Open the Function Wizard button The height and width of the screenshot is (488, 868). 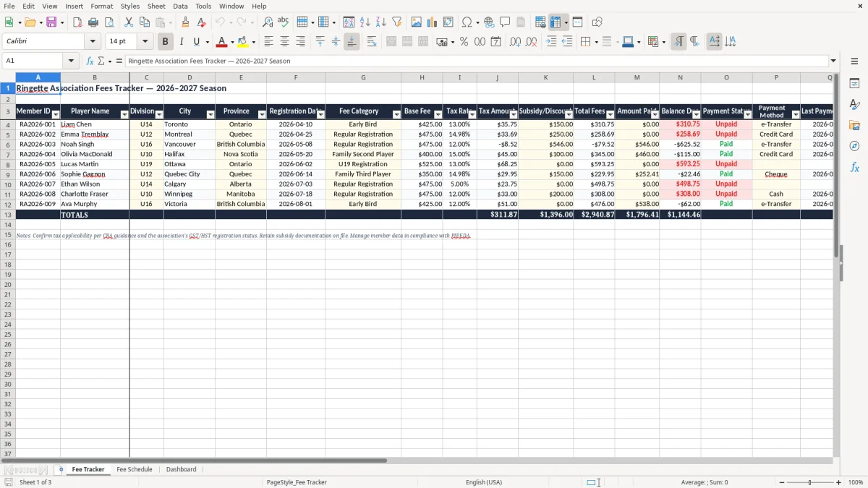pos(90,61)
